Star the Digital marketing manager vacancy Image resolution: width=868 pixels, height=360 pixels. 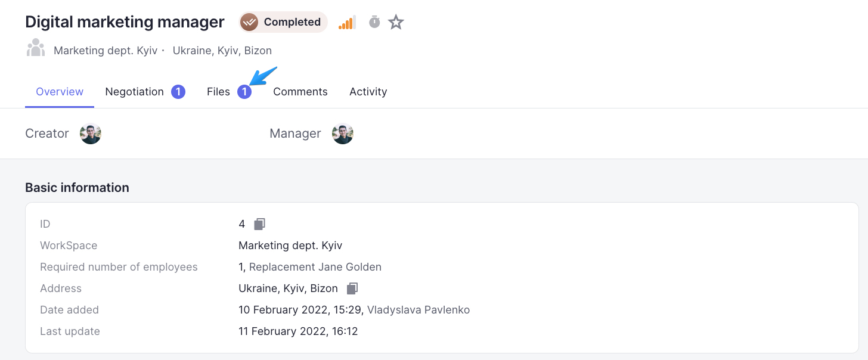click(395, 22)
